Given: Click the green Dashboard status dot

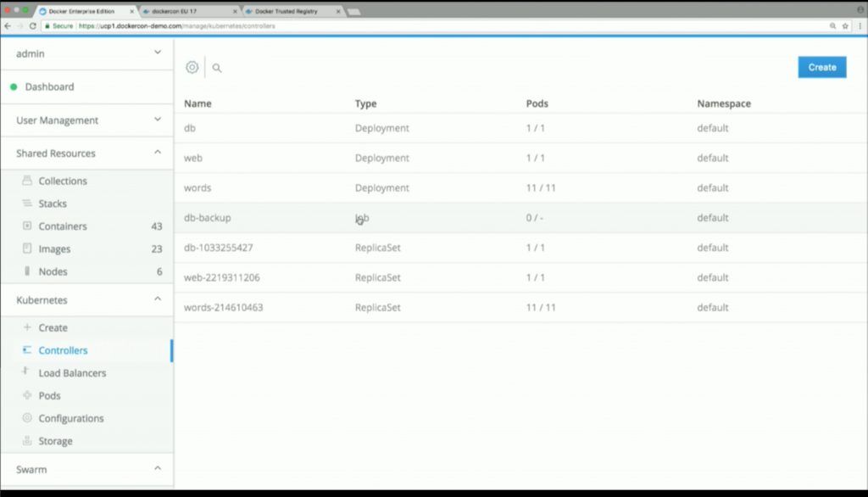Looking at the screenshot, I should [14, 87].
